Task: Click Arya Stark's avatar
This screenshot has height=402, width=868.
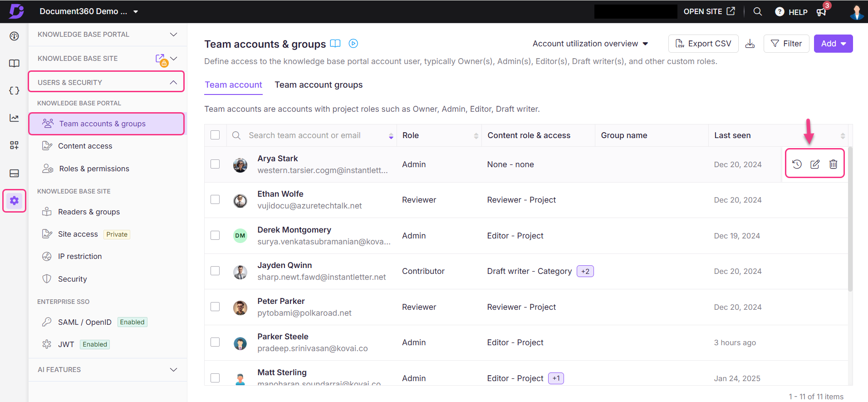Action: (x=240, y=165)
